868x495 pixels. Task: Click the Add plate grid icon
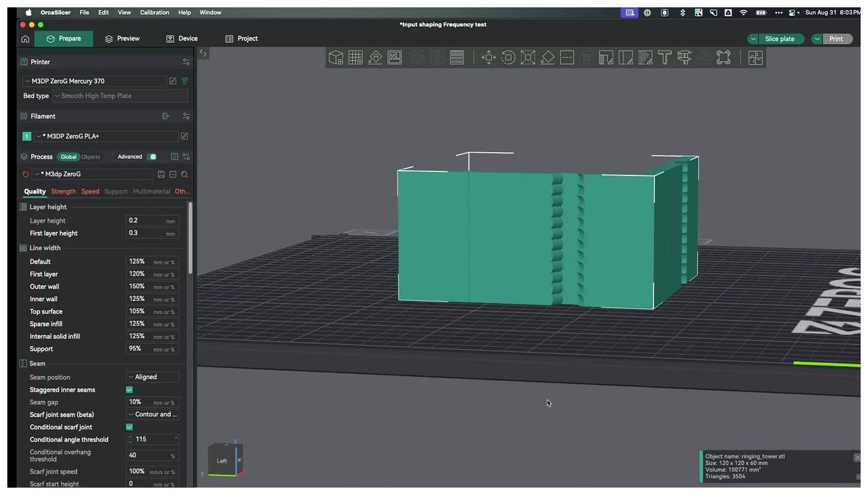pos(355,57)
